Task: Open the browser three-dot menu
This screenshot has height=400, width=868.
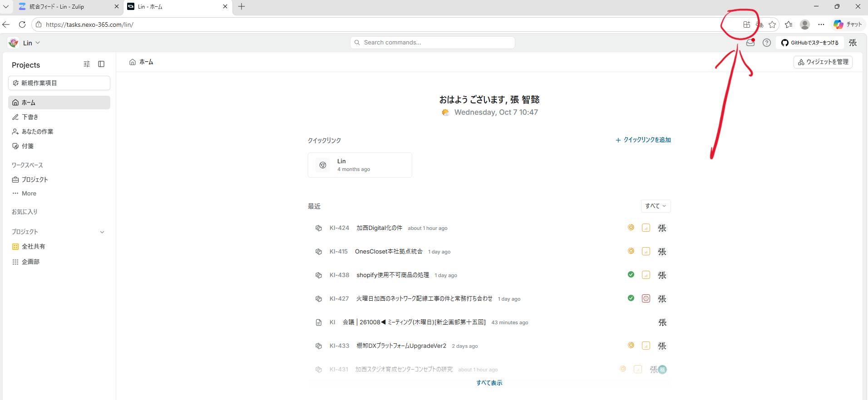Action: click(x=821, y=24)
